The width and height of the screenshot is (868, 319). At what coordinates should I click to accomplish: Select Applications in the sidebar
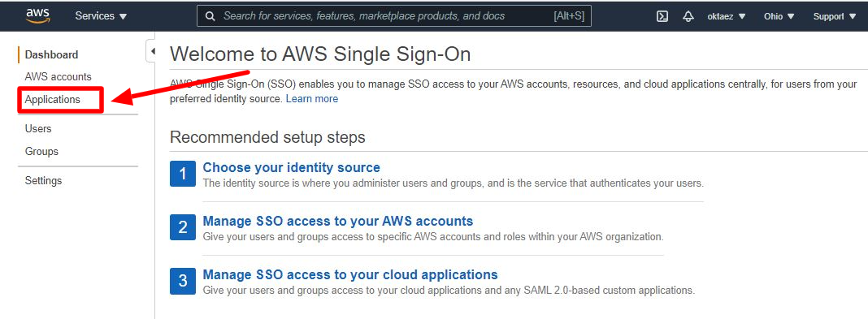(53, 100)
